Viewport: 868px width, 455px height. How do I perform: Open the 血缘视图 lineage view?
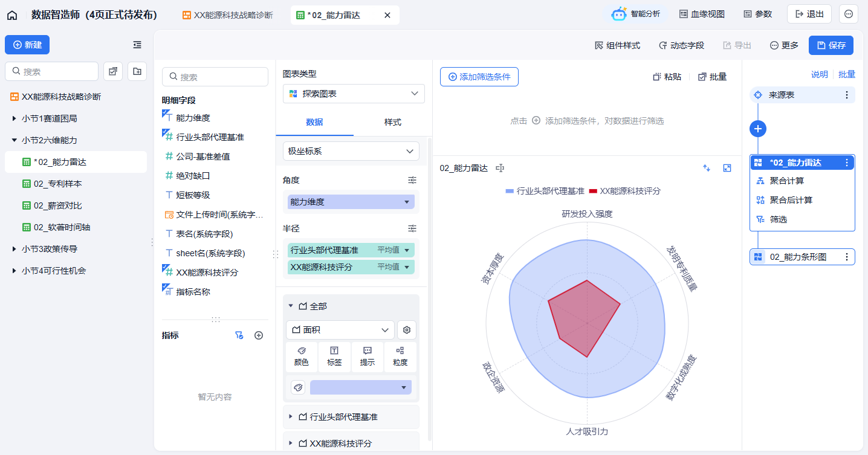702,14
